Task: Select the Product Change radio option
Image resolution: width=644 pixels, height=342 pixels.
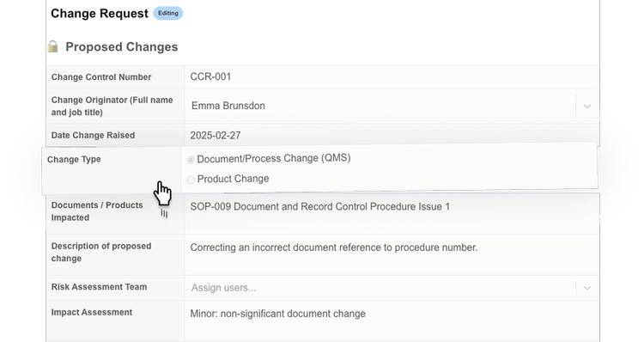Action: (x=191, y=180)
